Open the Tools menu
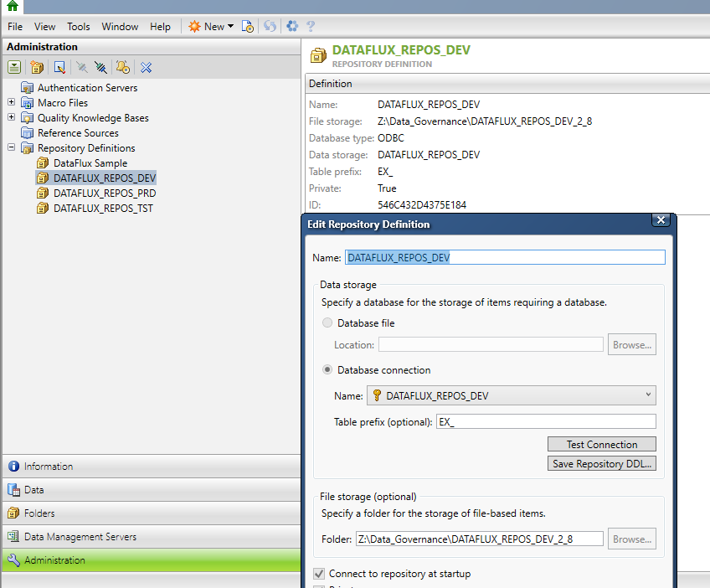 coord(78,26)
